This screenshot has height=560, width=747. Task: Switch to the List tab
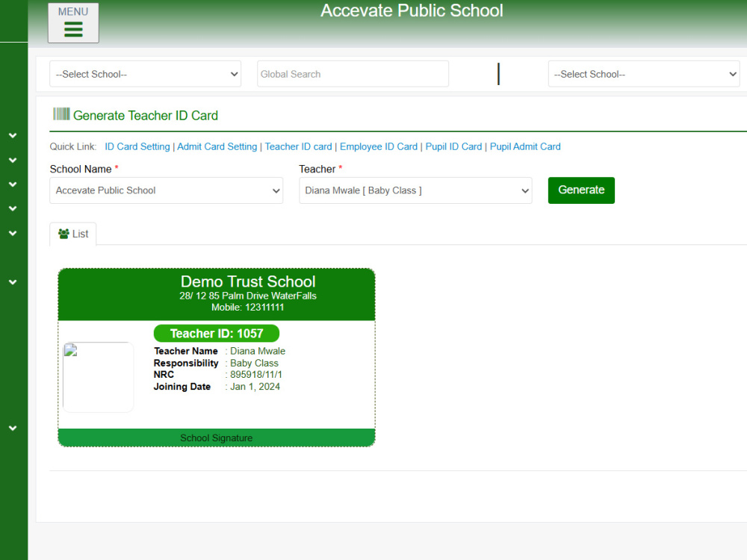tap(73, 234)
